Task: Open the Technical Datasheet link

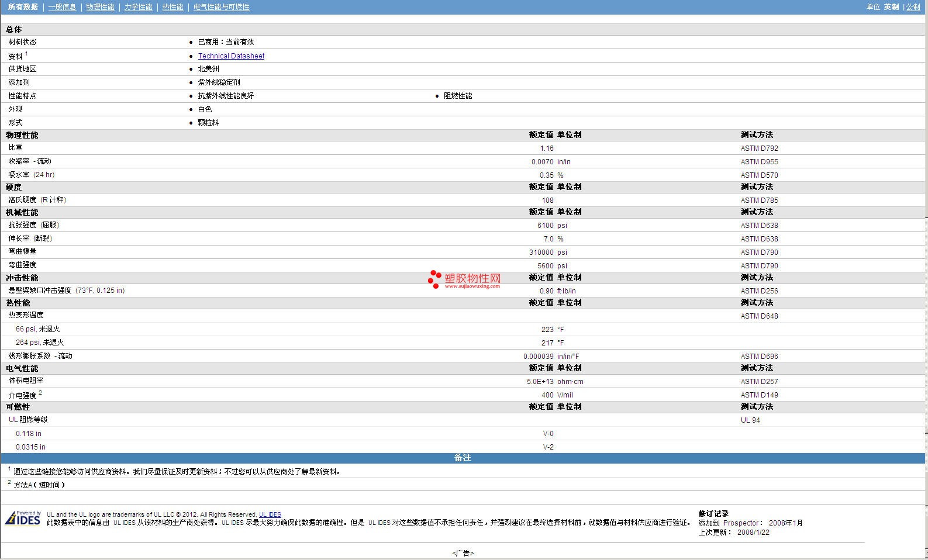Action: click(x=231, y=56)
